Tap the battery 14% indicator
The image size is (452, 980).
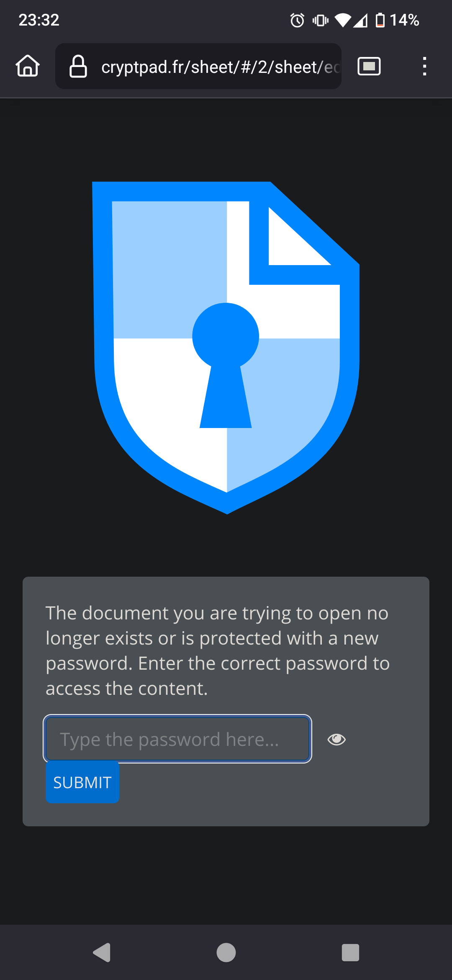point(397,20)
